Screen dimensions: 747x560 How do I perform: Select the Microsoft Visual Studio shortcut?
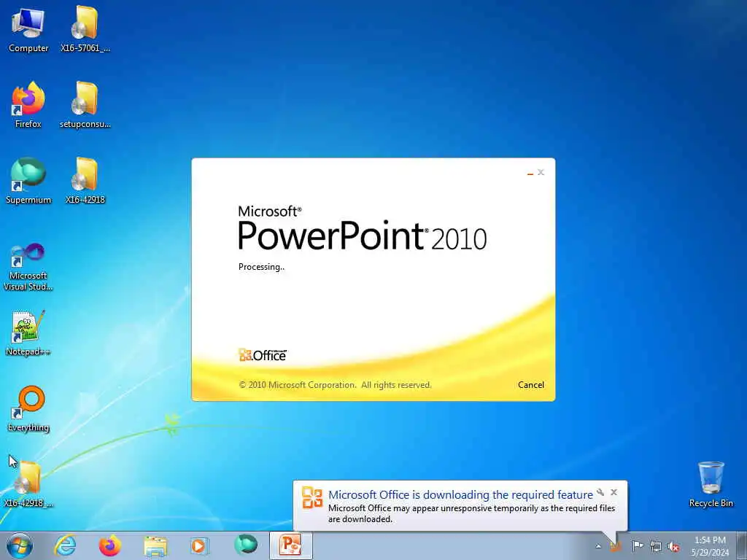[28, 267]
